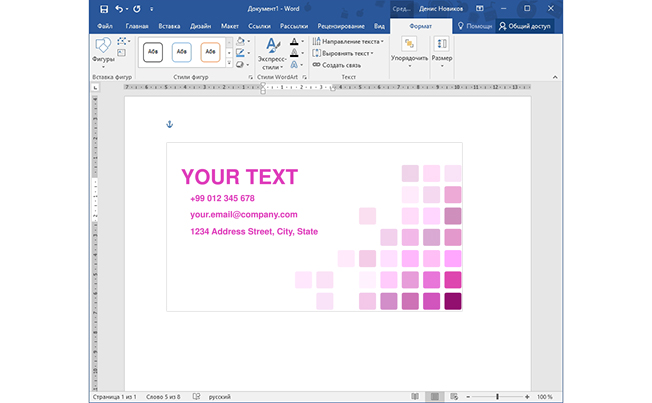
Task: Switch to the Главная tab
Action: [x=137, y=26]
